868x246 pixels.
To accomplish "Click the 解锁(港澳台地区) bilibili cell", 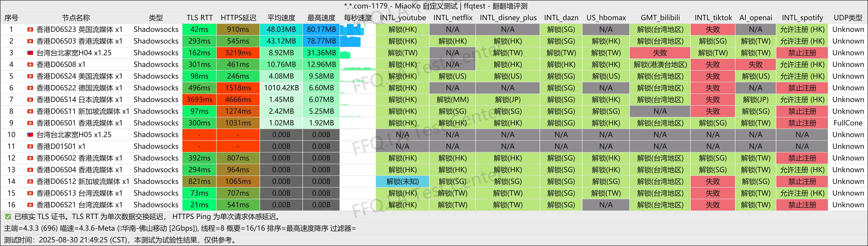I will (660, 65).
